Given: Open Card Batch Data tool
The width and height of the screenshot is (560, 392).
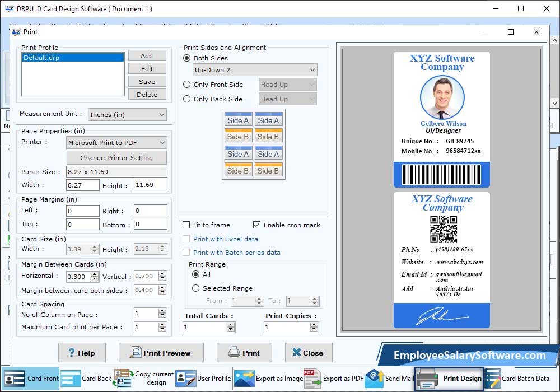Looking at the screenshot, I should (x=517, y=379).
